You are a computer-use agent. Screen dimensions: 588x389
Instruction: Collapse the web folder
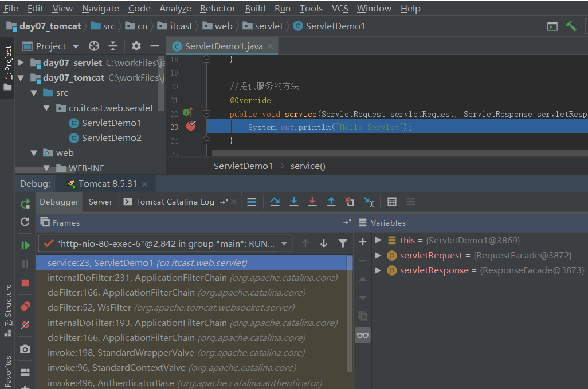[x=34, y=153]
